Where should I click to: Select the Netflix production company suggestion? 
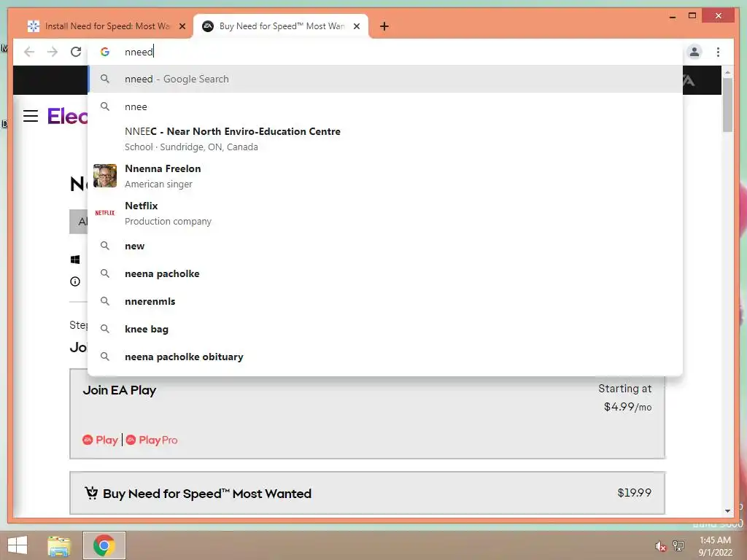click(x=385, y=213)
